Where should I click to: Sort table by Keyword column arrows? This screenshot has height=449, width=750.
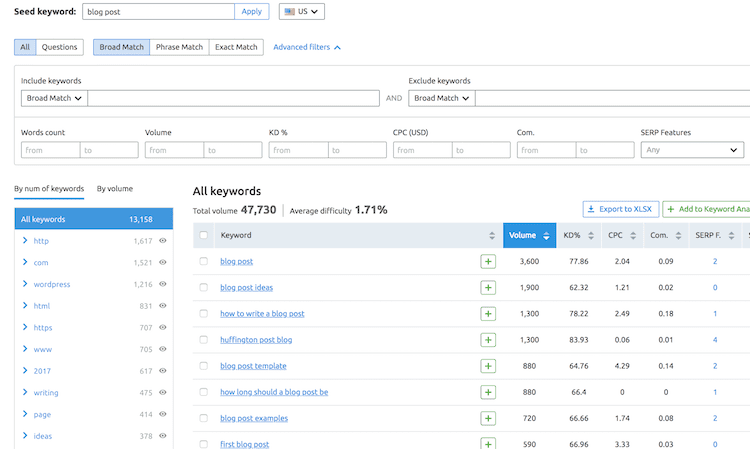pyautogui.click(x=492, y=235)
